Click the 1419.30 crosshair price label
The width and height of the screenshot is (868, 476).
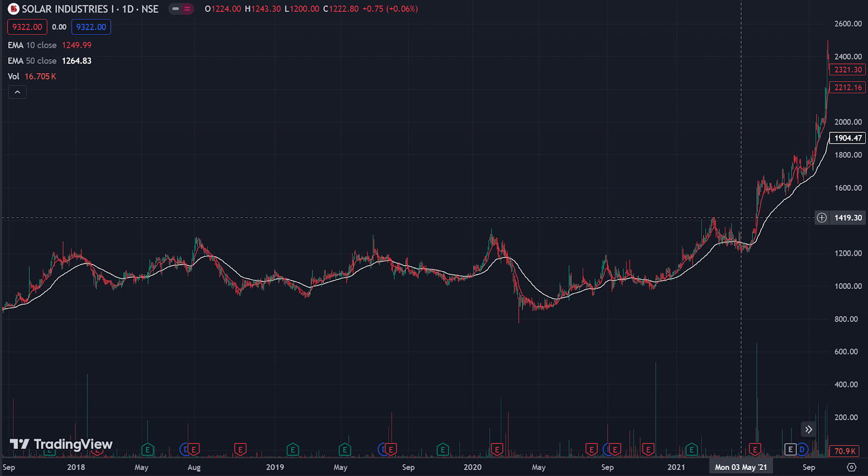point(848,217)
